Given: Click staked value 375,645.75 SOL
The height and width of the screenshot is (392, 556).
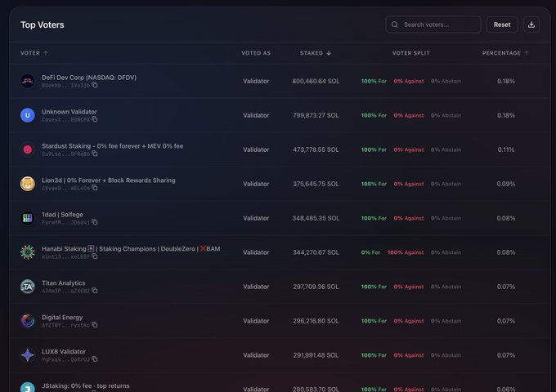Looking at the screenshot, I should [316, 184].
